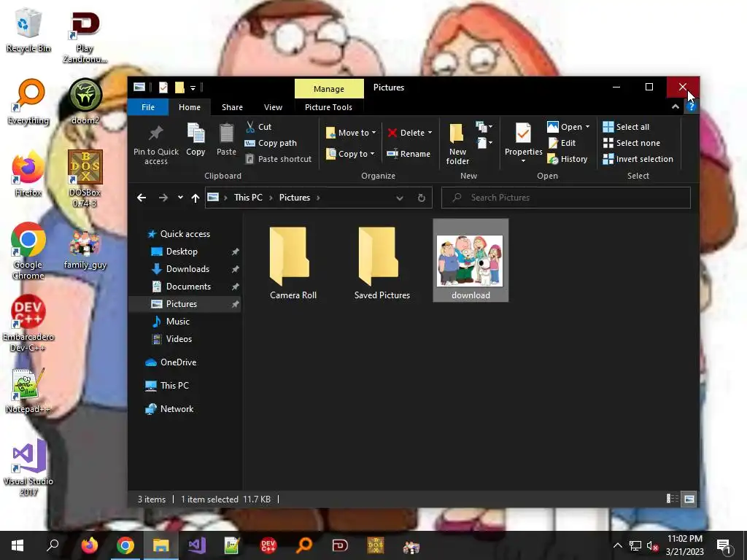Go forward with the Forward arrow

tap(163, 198)
